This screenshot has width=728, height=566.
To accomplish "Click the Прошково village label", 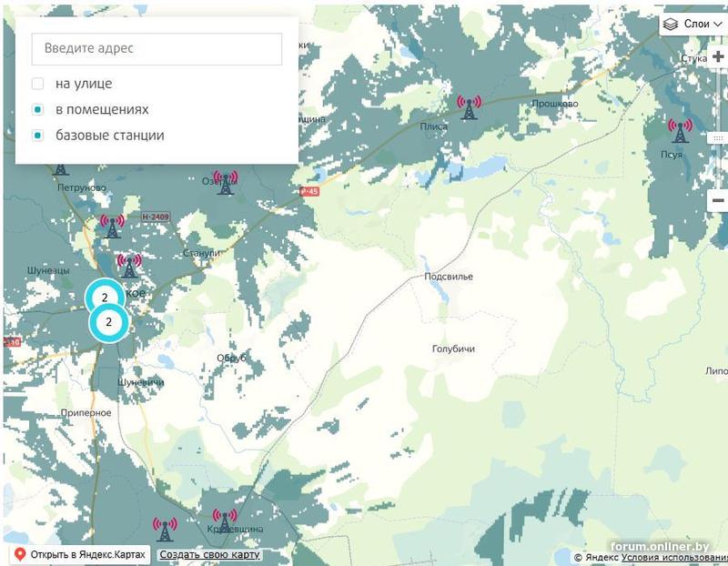I will pos(555,104).
